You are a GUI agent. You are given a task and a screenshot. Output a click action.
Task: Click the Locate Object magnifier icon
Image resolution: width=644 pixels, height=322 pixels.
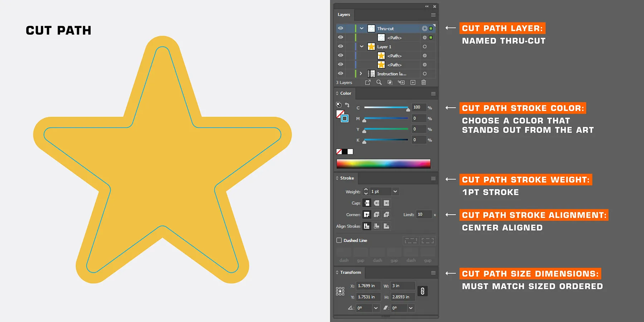tap(379, 83)
